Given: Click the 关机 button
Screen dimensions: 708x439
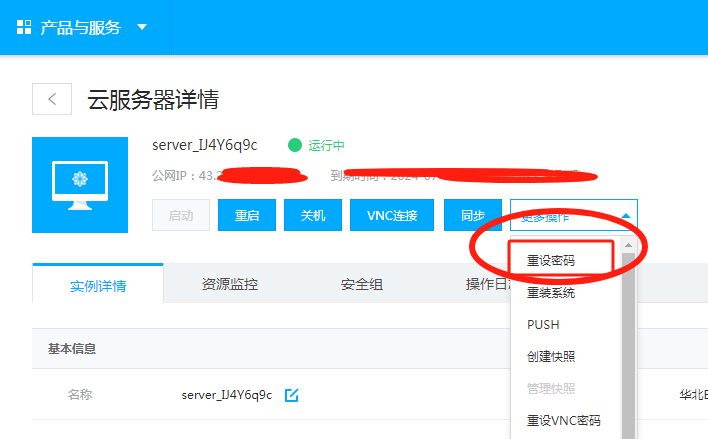Looking at the screenshot, I should (x=312, y=215).
